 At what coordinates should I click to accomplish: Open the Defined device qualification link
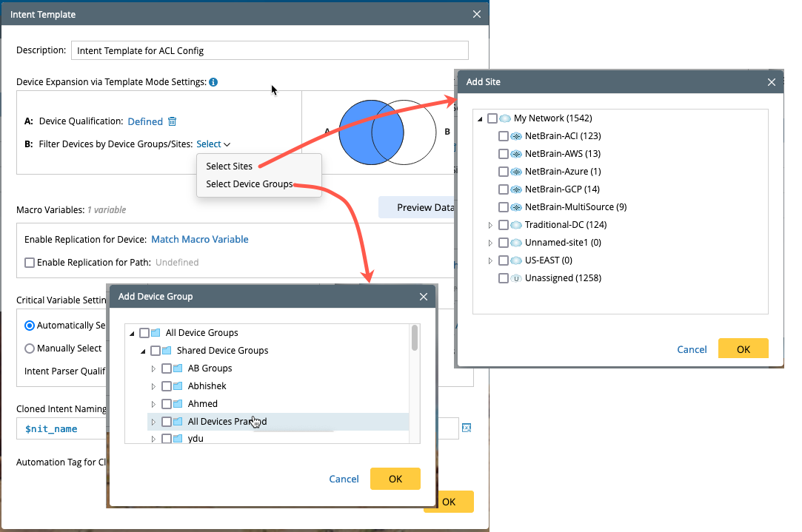tap(145, 121)
